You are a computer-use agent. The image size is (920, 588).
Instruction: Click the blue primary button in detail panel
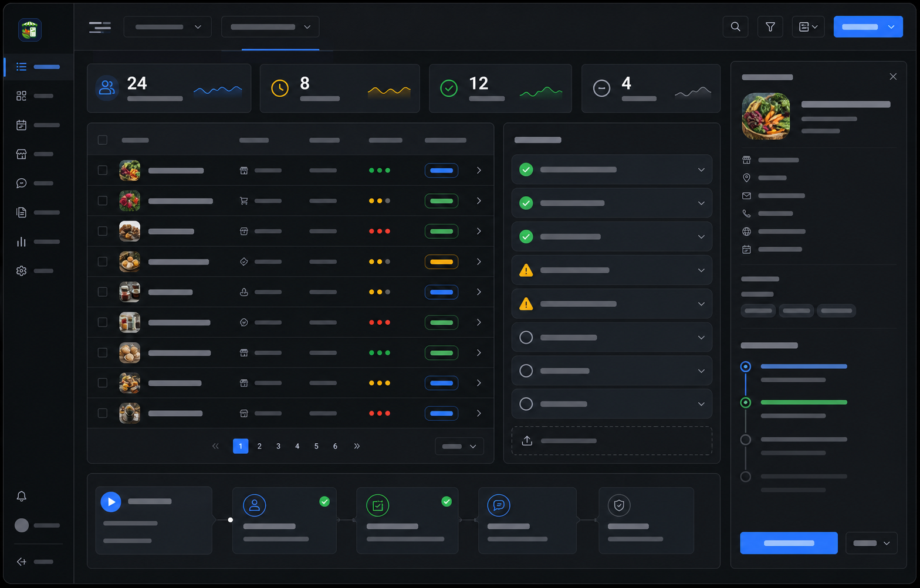pos(789,543)
